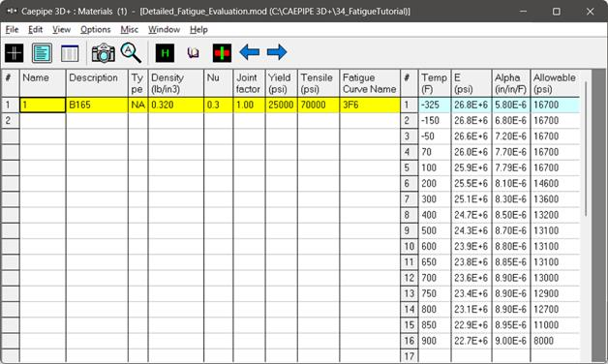Screen dimensions: 608x364
Task: Open the File menu
Action: click(12, 29)
